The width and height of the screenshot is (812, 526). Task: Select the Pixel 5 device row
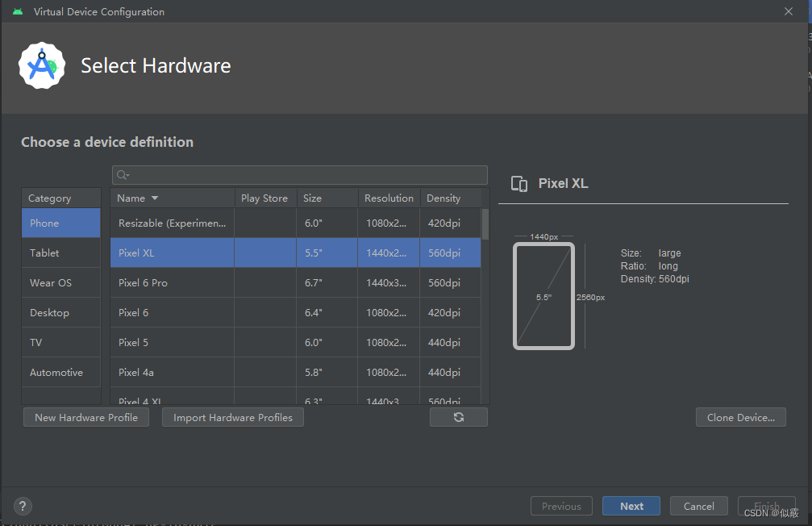click(x=296, y=343)
